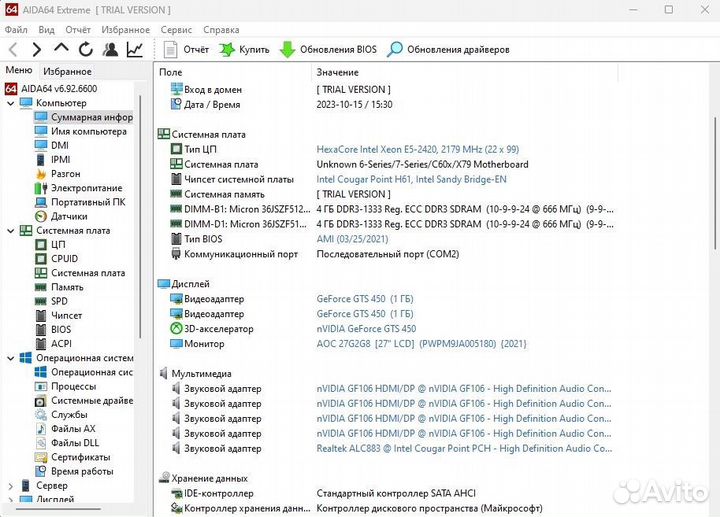Open the Разгон flame item
The width and height of the screenshot is (720, 517).
click(58, 174)
